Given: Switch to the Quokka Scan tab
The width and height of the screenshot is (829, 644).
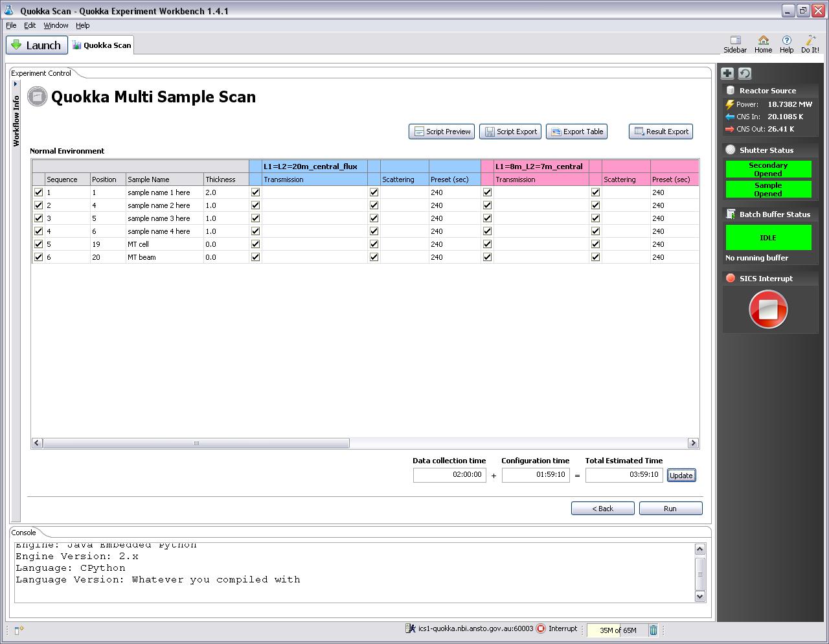Looking at the screenshot, I should point(102,45).
